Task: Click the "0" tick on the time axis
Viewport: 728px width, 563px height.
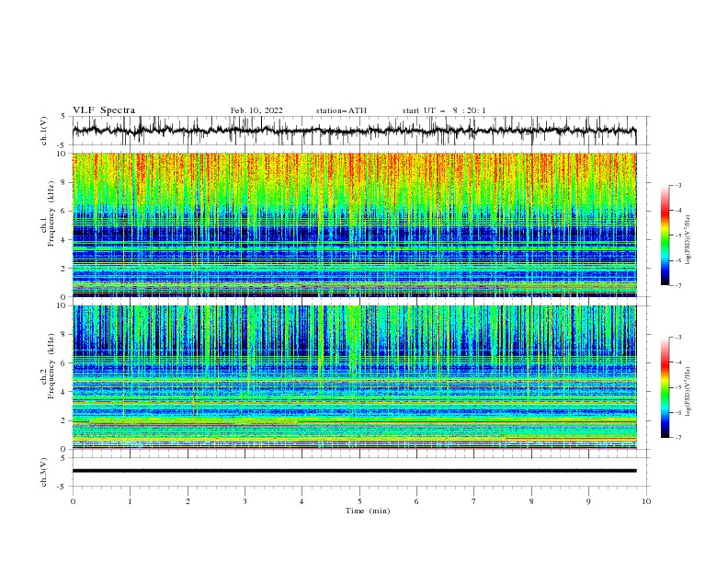Action: pyautogui.click(x=73, y=501)
